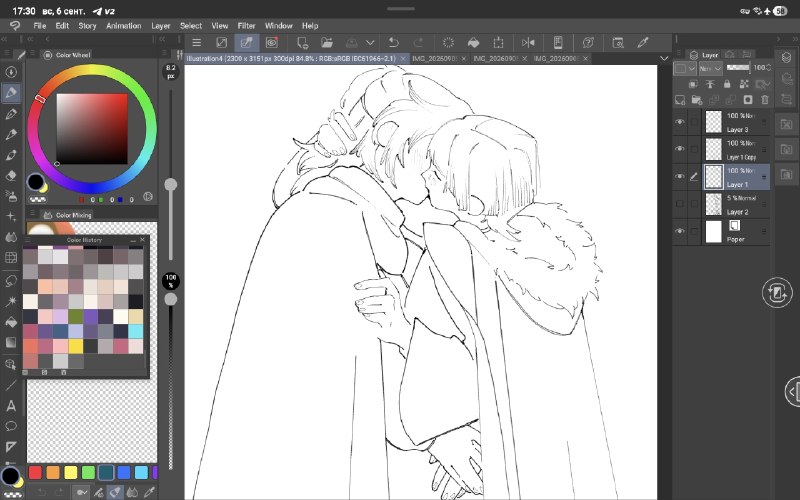This screenshot has width=800, height=500.
Task: Expand the command bar dropdown arrow after the cloud icon
Action: click(x=370, y=43)
